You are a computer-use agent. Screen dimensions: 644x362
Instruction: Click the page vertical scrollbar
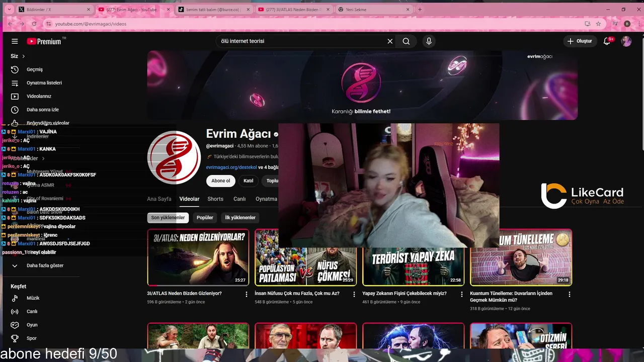[642, 93]
